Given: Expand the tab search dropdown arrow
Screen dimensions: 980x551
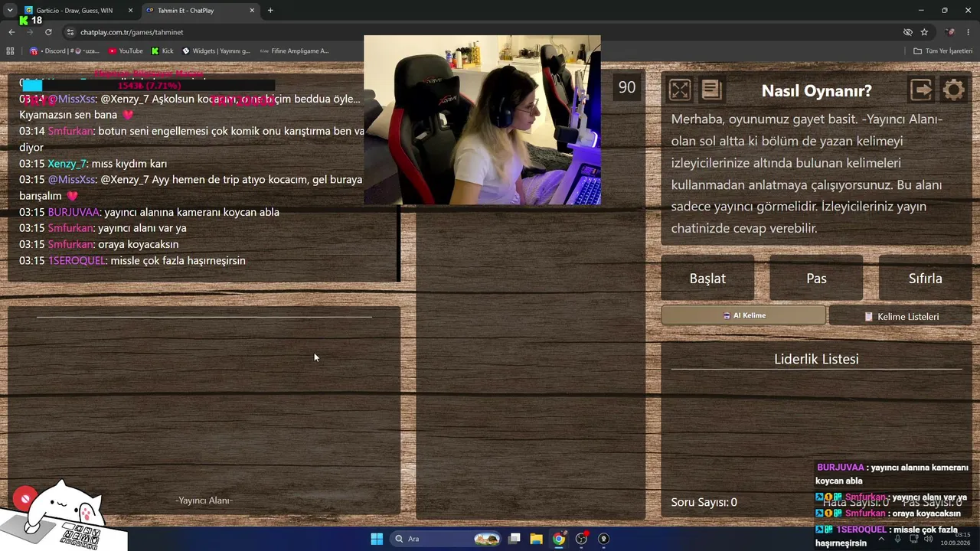Looking at the screenshot, I should [10, 11].
